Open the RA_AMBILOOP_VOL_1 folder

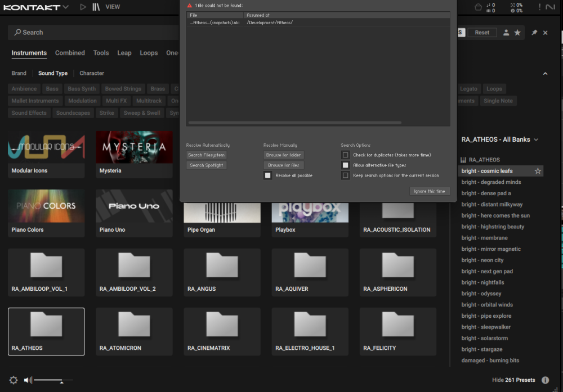pos(46,273)
